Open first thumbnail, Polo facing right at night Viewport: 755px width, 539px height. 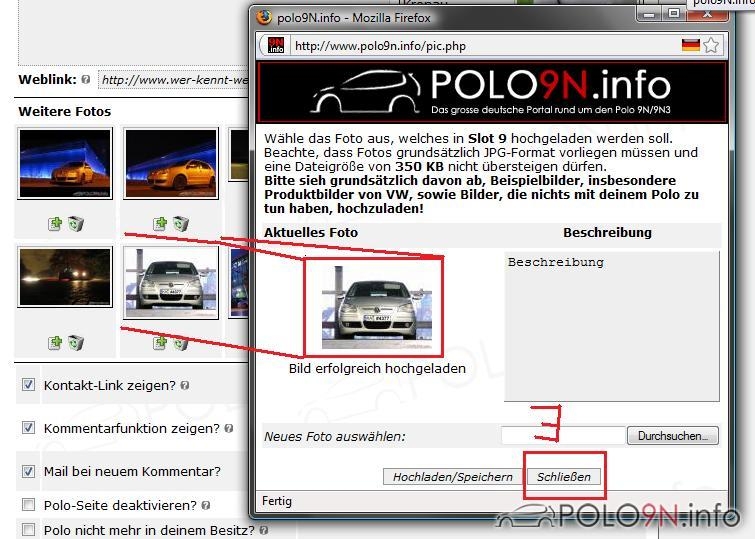pos(65,163)
